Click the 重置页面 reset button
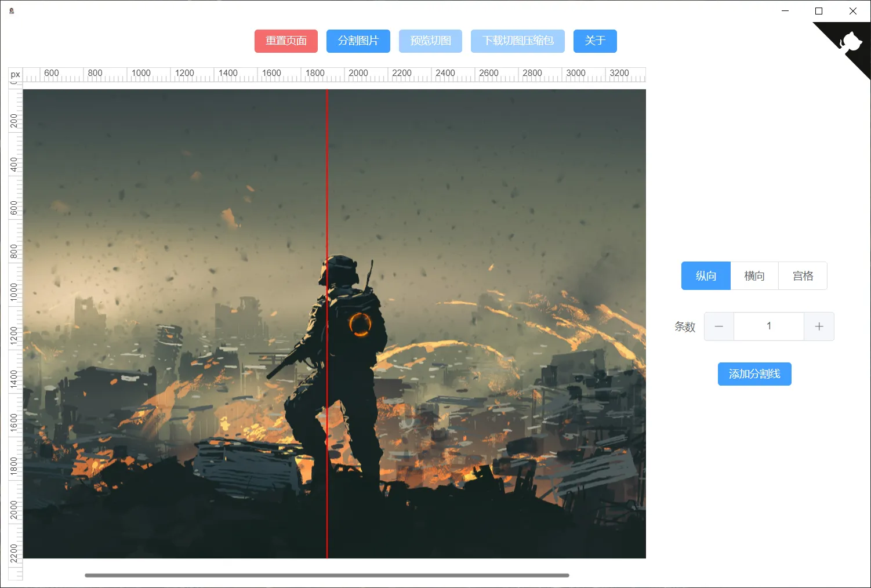Image resolution: width=871 pixels, height=588 pixels. click(x=286, y=41)
